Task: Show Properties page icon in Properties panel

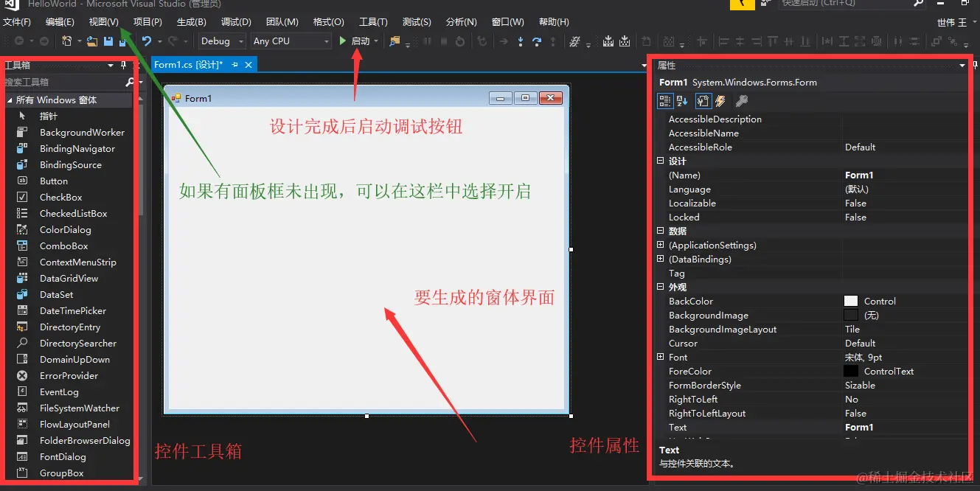Action: (703, 101)
